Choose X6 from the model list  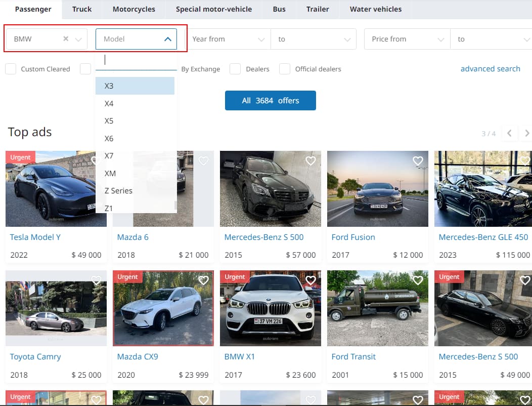135,139
